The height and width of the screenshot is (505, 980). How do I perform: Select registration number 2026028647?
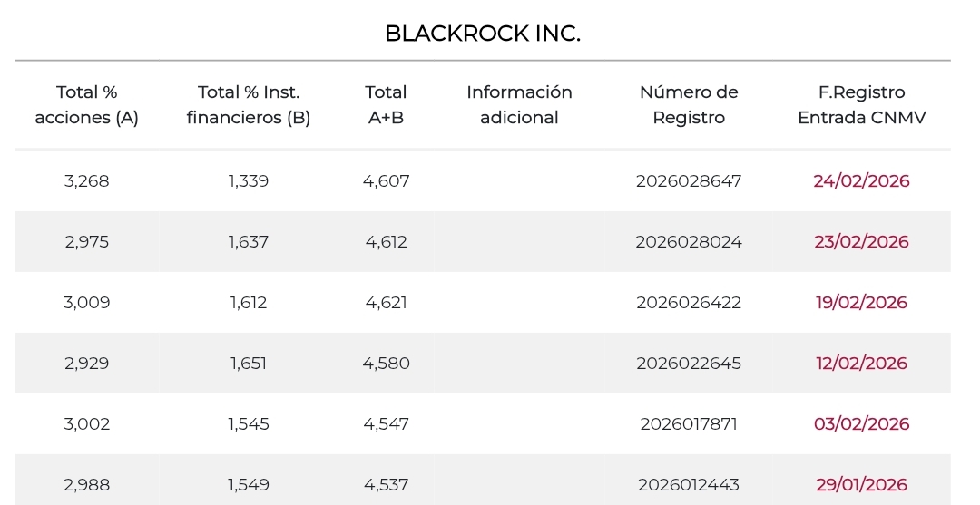point(689,181)
